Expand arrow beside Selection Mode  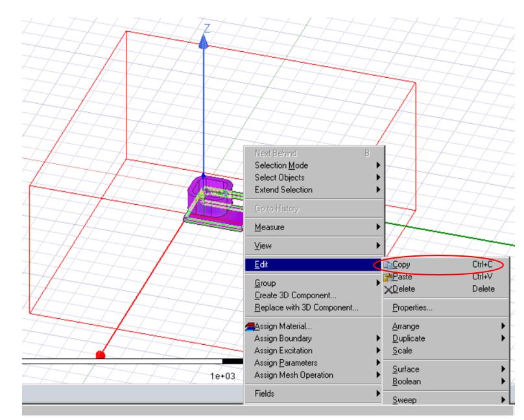click(x=378, y=165)
